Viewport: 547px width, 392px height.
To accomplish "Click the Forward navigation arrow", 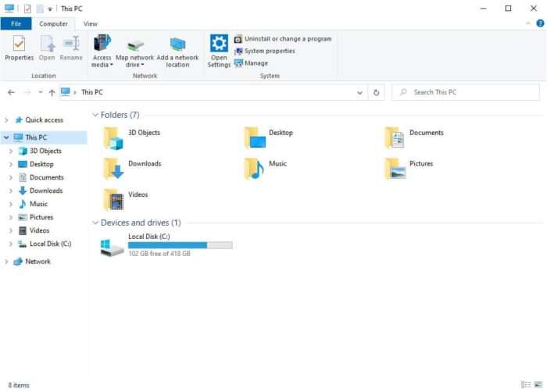I will tap(27, 92).
